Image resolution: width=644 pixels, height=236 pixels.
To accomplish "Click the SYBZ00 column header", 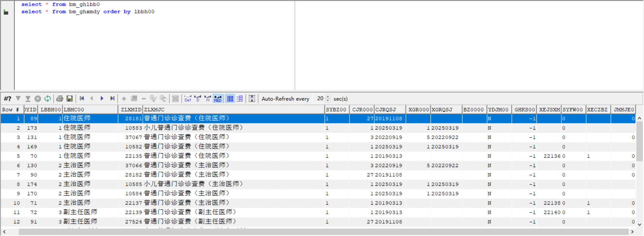I will click(337, 109).
